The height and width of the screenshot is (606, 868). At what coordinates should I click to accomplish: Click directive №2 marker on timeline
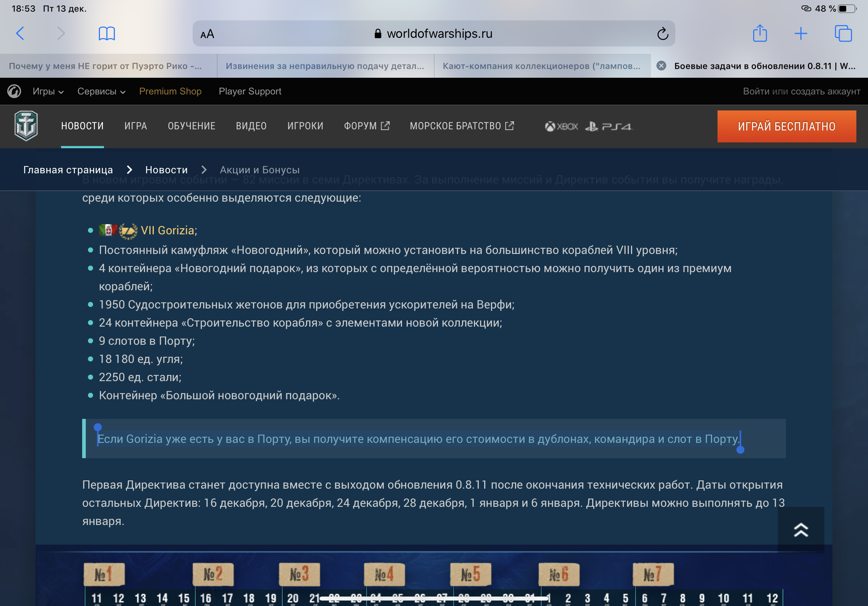coord(213,575)
